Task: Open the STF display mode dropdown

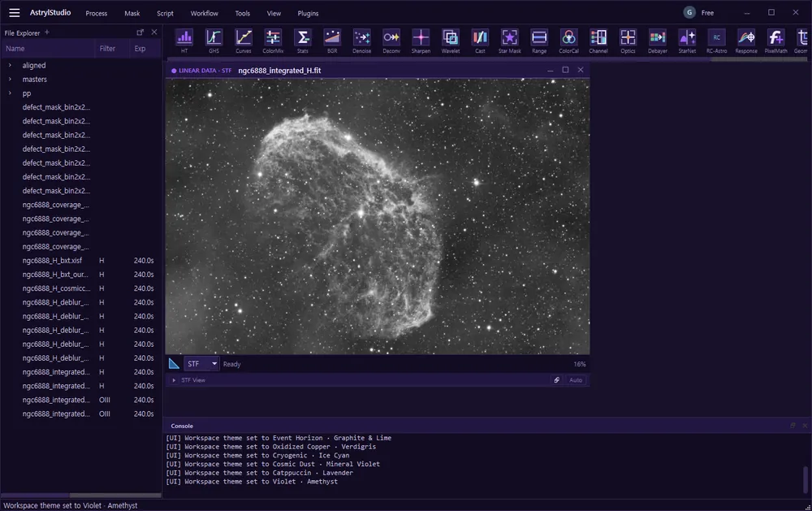Action: pos(202,364)
